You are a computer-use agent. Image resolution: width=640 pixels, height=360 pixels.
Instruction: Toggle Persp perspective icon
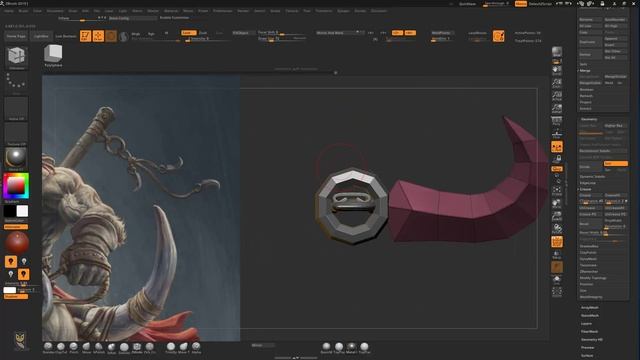[557, 121]
